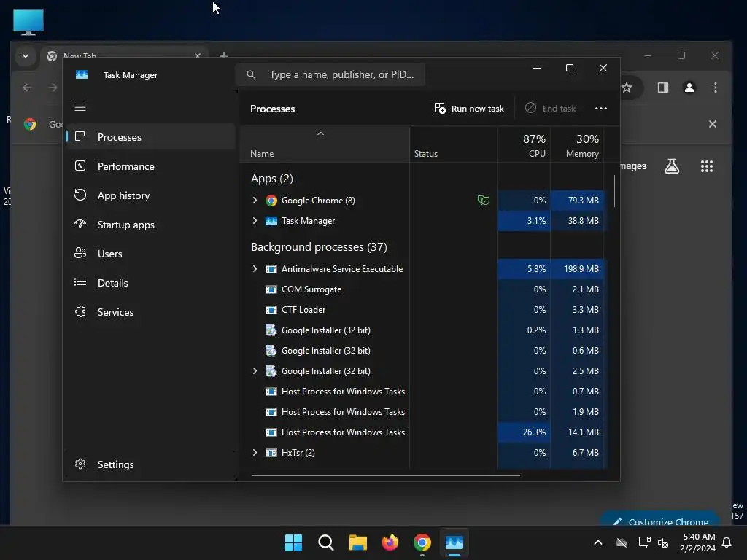Image resolution: width=747 pixels, height=560 pixels.
Task: Launch Firefox from the taskbar
Action: point(390,542)
